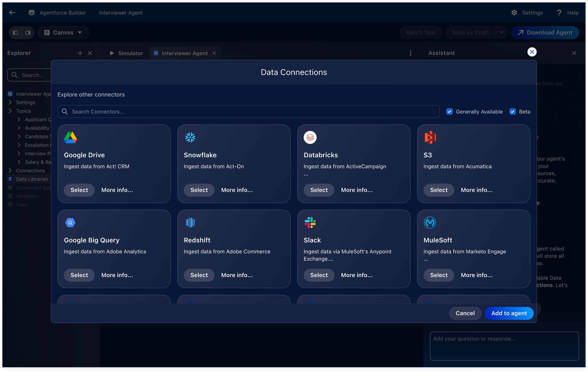The height and width of the screenshot is (372, 588).
Task: Select the Snowflake connector
Action: click(x=199, y=190)
